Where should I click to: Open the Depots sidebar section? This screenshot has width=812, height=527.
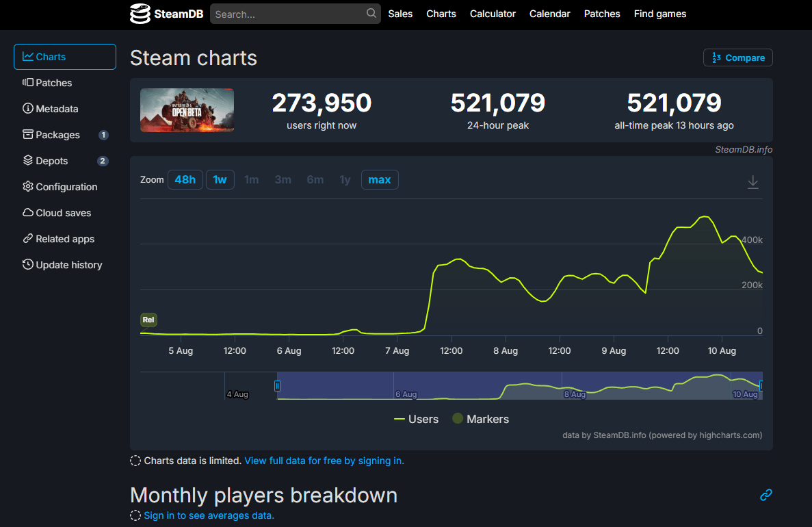65,161
